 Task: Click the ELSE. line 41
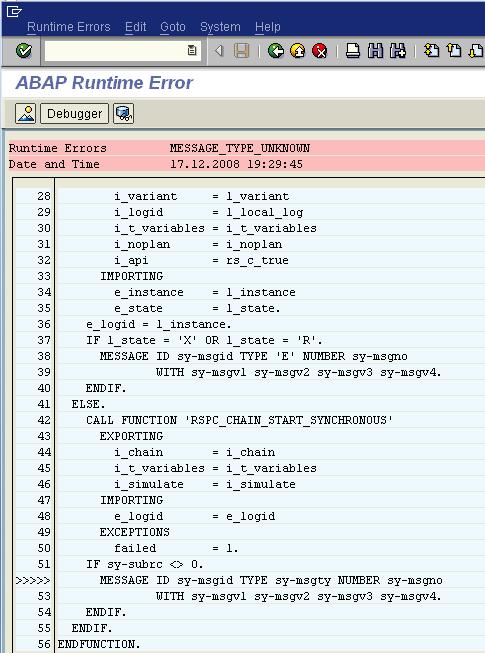coord(89,404)
